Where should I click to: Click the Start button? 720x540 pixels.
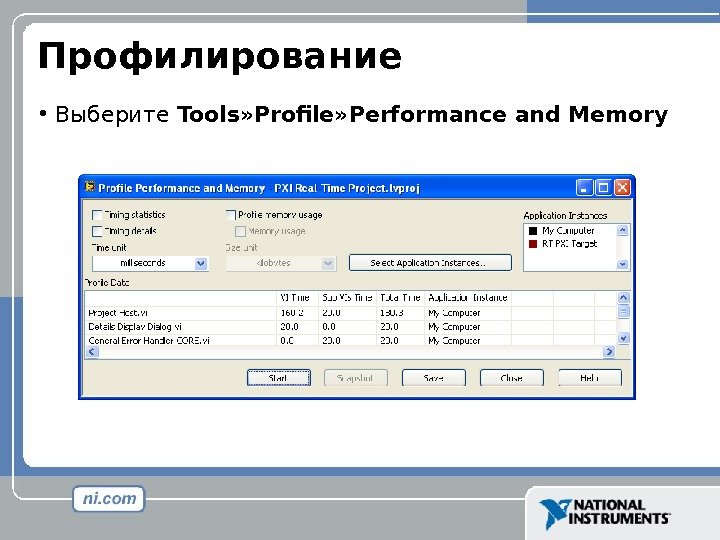click(279, 378)
